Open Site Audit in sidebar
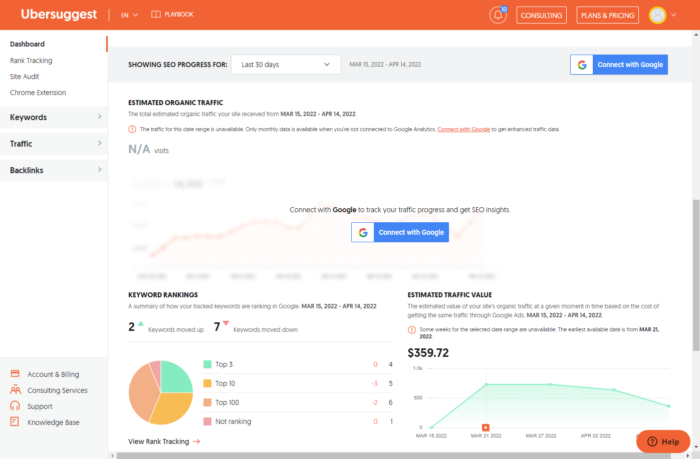 (25, 76)
